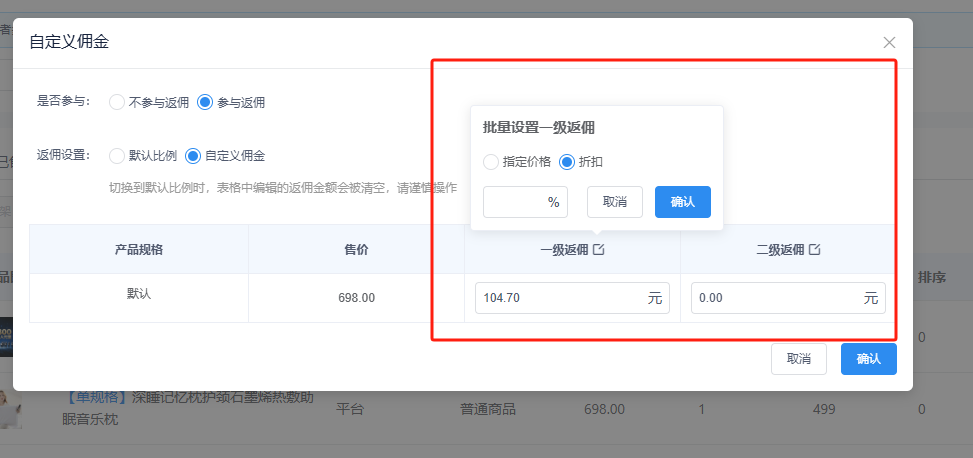Image resolution: width=973 pixels, height=458 pixels.
Task: Click 排序 column header in background
Action: pos(931,278)
